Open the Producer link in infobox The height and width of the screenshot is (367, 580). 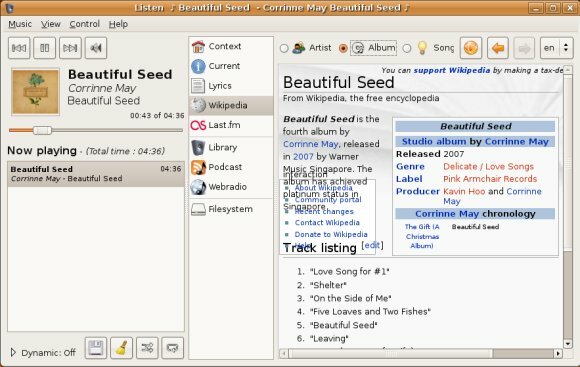pyautogui.click(x=418, y=191)
